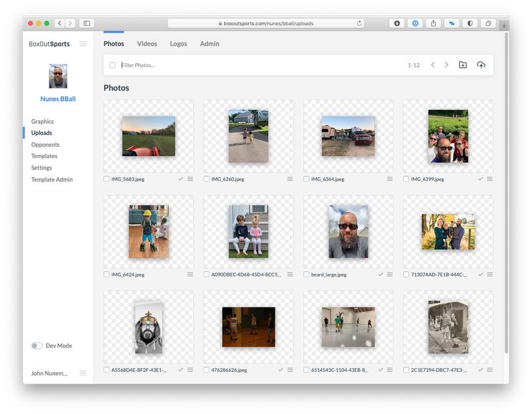This screenshot has width=532, height=414.
Task: Check the Filter Photos checkbox
Action: (112, 64)
